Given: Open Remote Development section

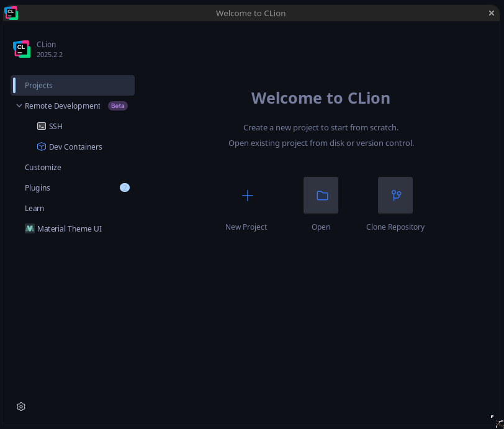Looking at the screenshot, I should pos(62,106).
